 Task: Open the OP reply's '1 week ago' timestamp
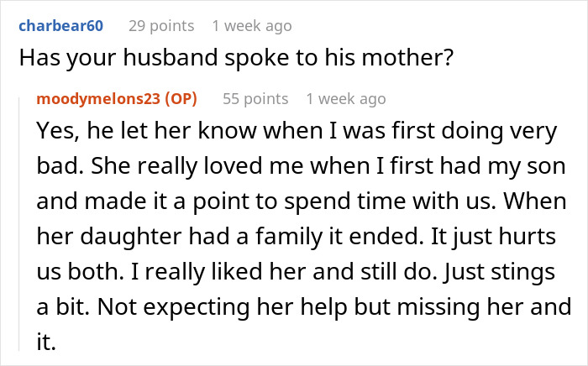tap(346, 98)
